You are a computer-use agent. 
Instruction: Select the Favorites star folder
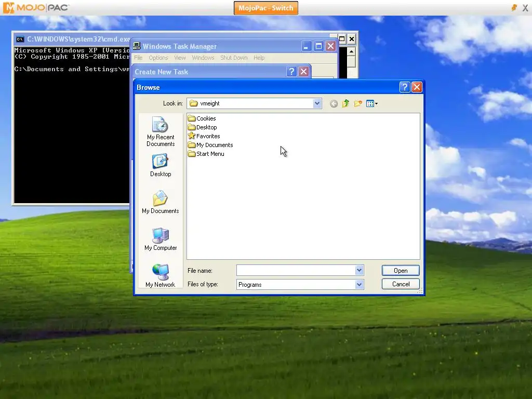pyautogui.click(x=204, y=136)
